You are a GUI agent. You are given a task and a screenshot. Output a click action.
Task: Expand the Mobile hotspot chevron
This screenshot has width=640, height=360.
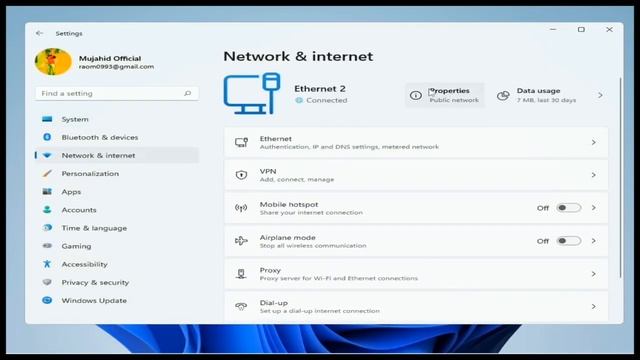pyautogui.click(x=593, y=208)
